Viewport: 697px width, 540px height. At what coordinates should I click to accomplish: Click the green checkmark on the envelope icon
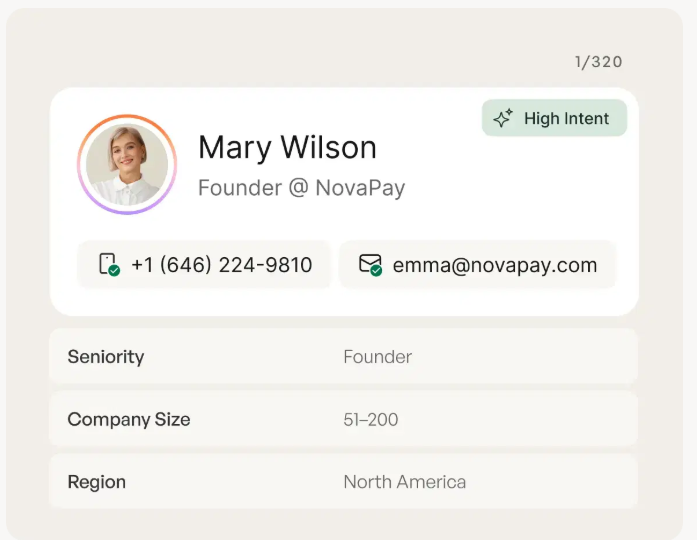tap(376, 271)
